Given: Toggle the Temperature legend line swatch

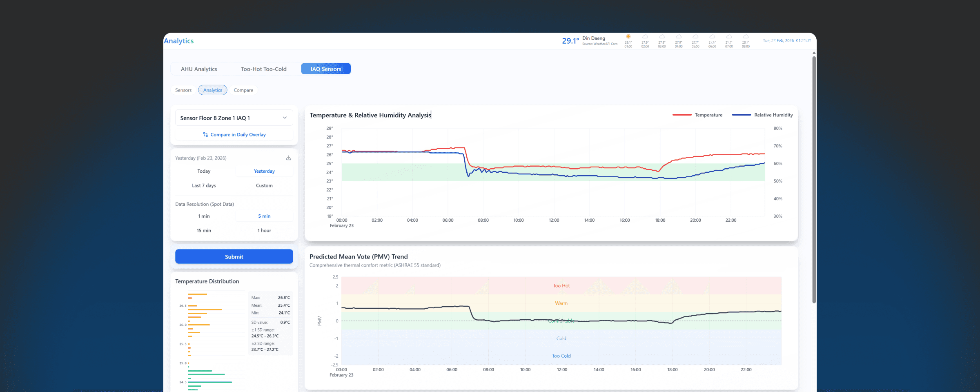Looking at the screenshot, I should click(682, 115).
